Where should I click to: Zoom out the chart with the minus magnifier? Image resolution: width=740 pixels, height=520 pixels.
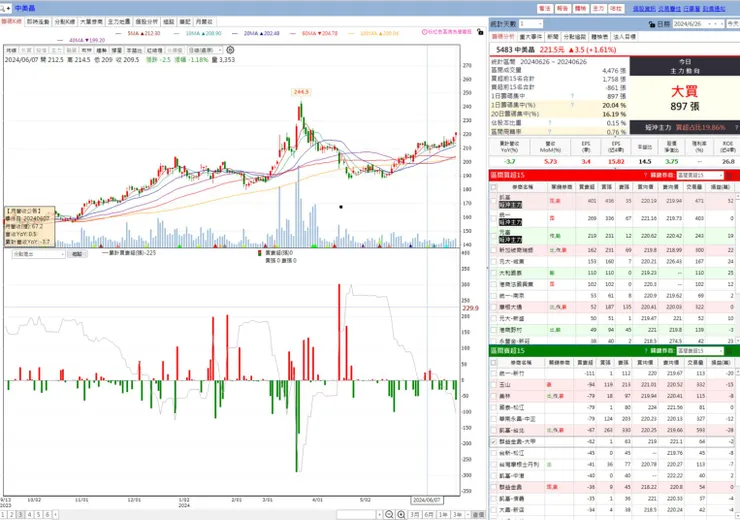(x=389, y=514)
